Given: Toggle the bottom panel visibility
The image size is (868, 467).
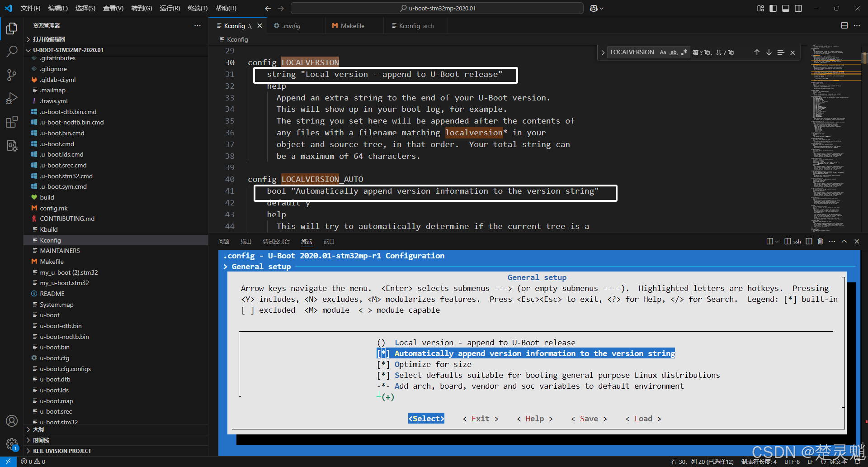Looking at the screenshot, I should coord(786,8).
